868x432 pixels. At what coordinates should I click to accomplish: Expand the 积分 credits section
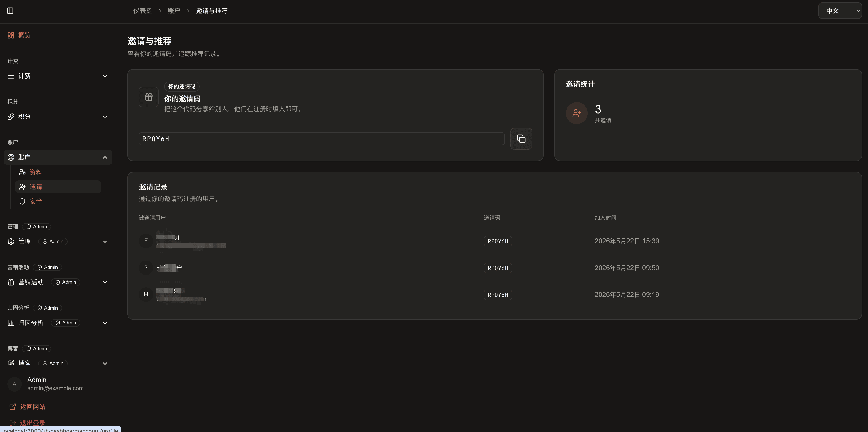point(58,117)
